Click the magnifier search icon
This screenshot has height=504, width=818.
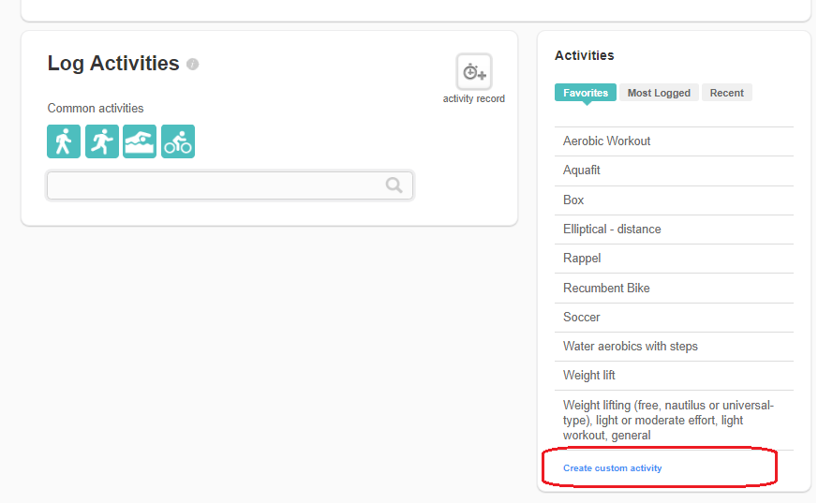point(394,185)
